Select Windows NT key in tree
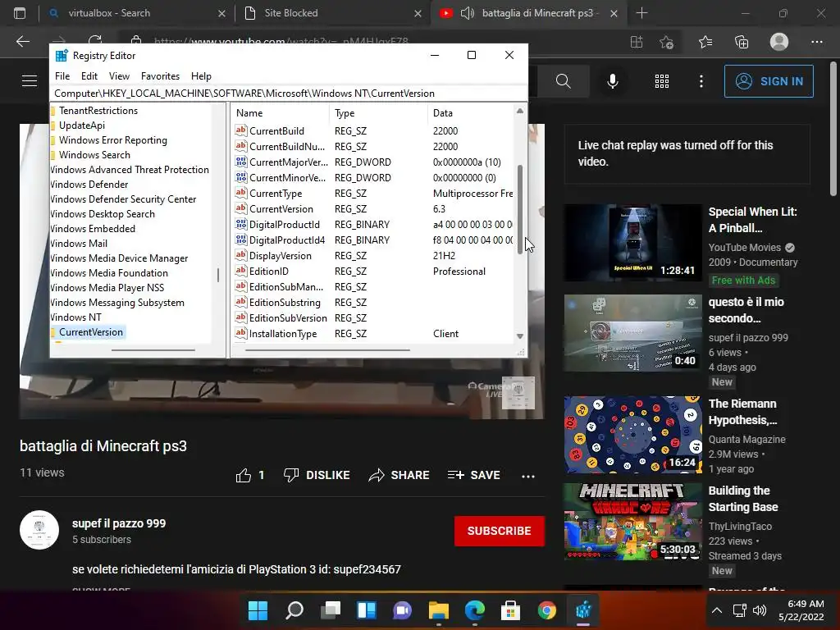Viewport: 840px width, 630px height. click(x=75, y=317)
